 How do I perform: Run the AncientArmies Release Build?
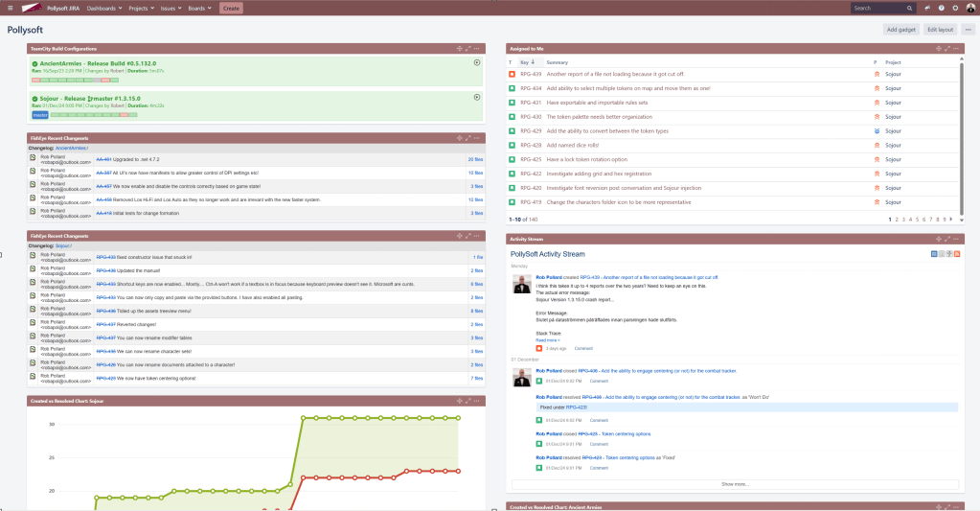(477, 62)
